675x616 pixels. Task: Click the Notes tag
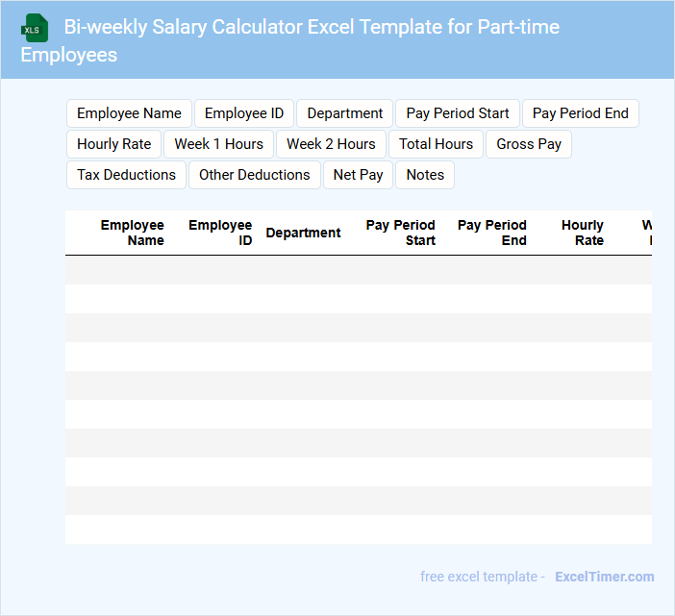click(425, 175)
